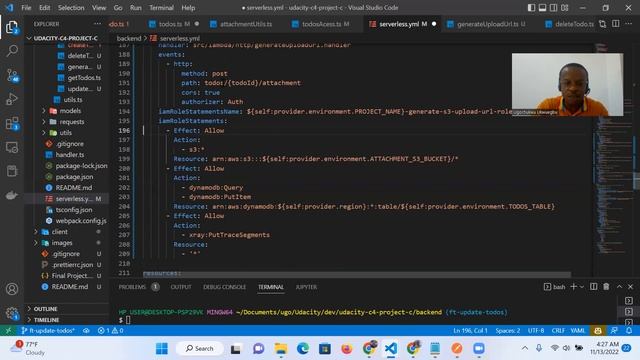Open File Explorer from taskbar
Viewport: 640px width, 360px height.
coord(280,349)
